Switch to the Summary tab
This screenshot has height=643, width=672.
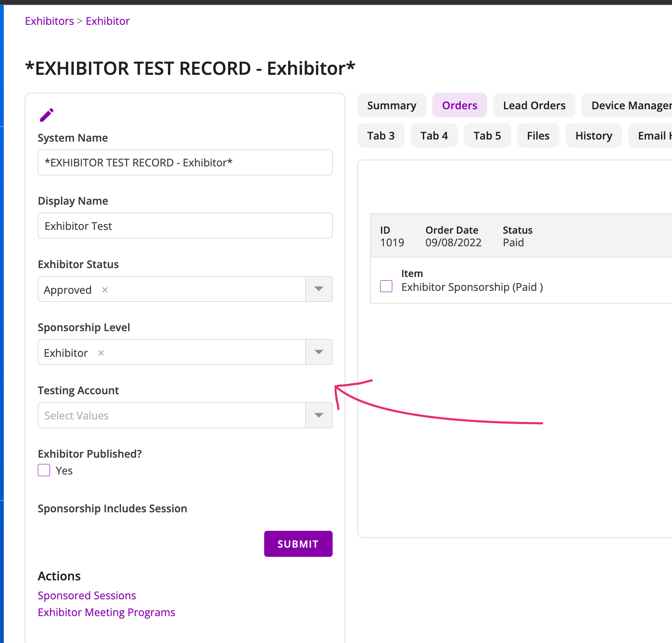(x=391, y=105)
